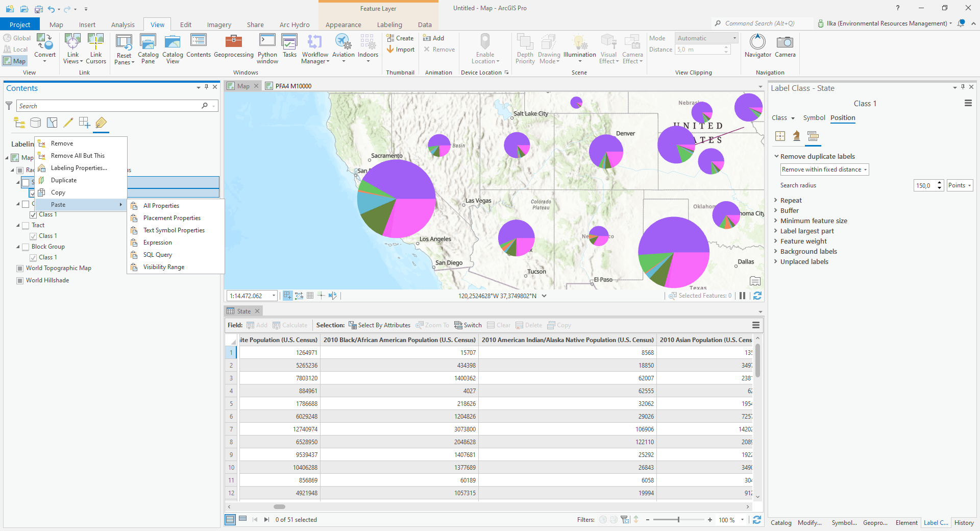The width and height of the screenshot is (980, 531).
Task: Select List By Labeling icon in Contents
Action: 101,123
